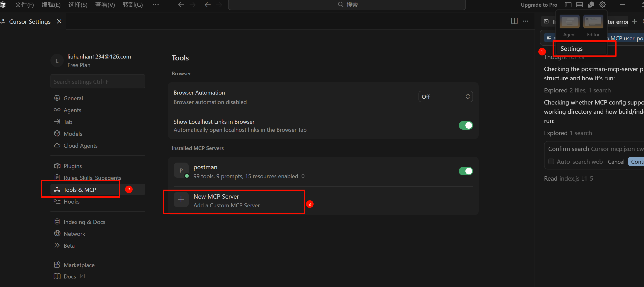Open the 编辑(E) menu
This screenshot has width=644, height=287.
click(51, 5)
